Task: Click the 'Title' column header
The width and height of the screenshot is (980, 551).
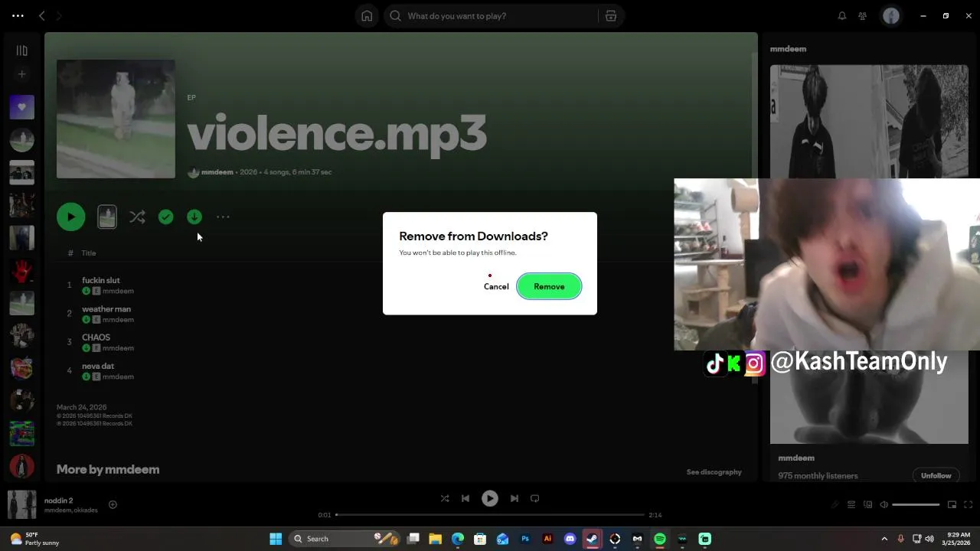Action: point(89,253)
